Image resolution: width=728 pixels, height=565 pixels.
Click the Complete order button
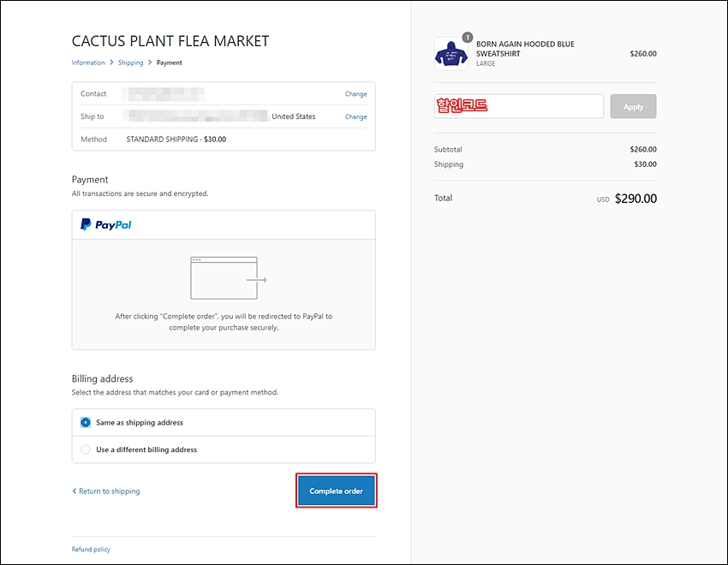pyautogui.click(x=336, y=491)
